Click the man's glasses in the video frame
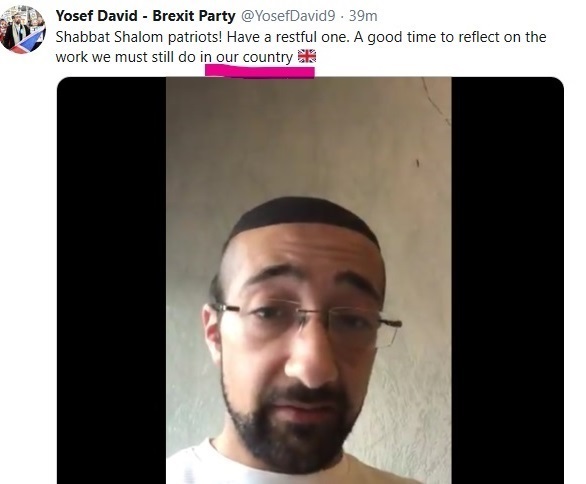Image resolution: width=586 pixels, height=484 pixels. pos(306,321)
